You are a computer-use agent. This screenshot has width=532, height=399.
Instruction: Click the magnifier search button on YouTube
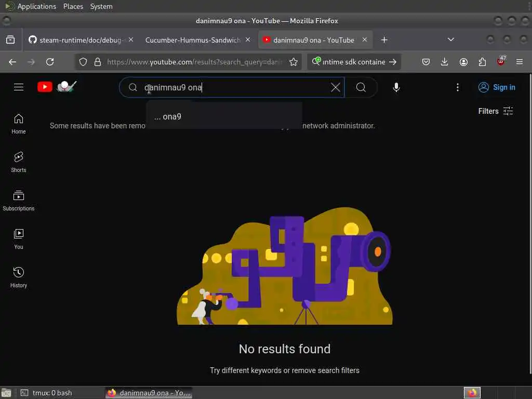click(x=361, y=87)
